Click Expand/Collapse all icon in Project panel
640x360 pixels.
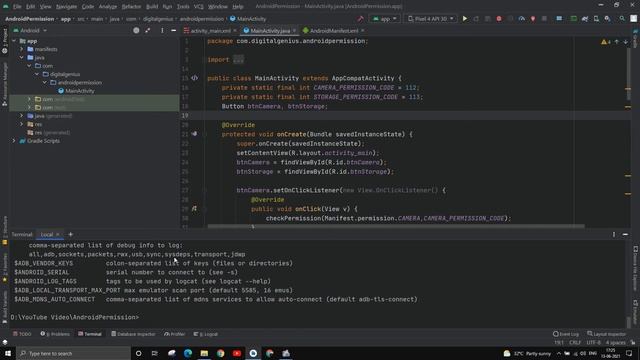tap(147, 31)
